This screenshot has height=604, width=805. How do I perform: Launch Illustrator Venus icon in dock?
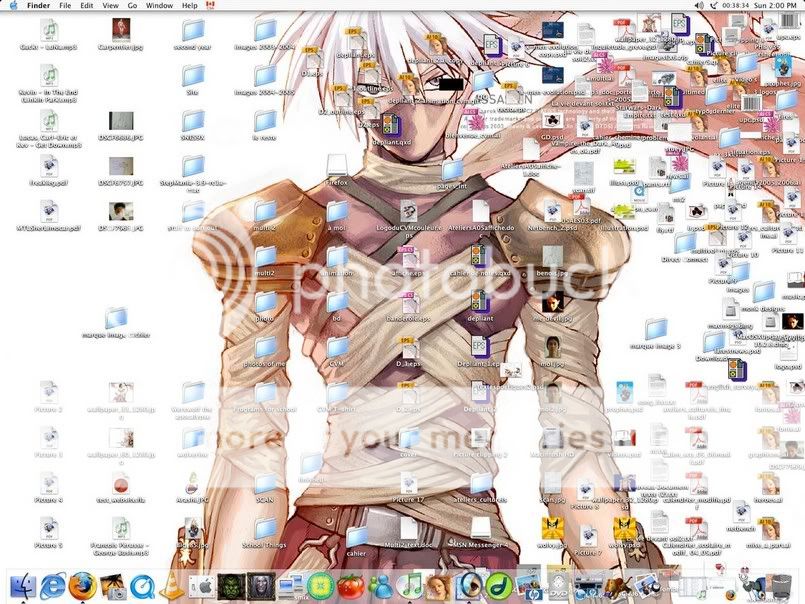point(439,587)
